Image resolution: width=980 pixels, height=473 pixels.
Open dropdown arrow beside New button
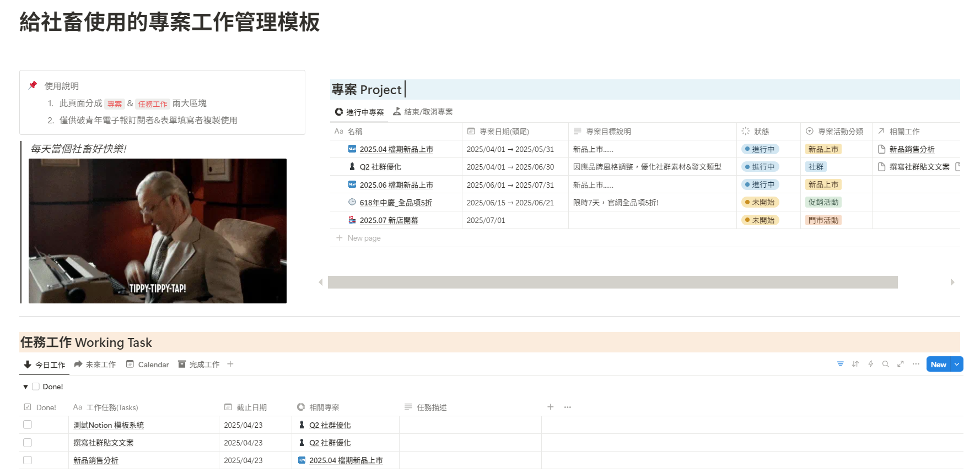point(957,364)
